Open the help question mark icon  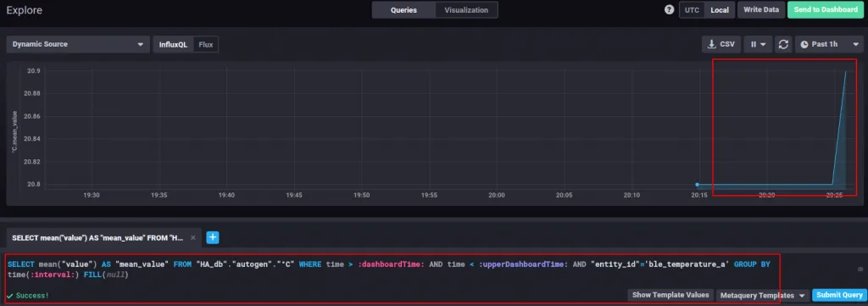click(670, 10)
